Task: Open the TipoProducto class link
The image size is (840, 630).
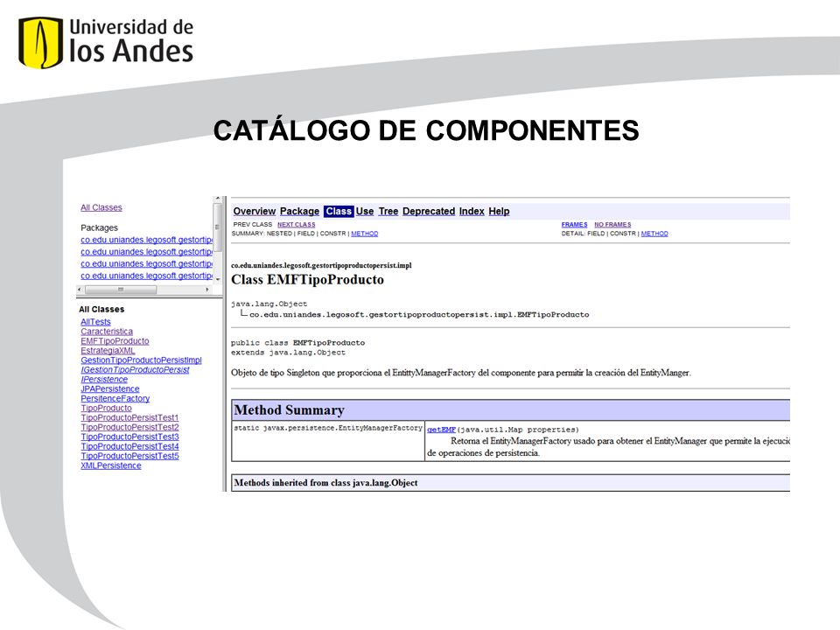Action: [x=106, y=409]
